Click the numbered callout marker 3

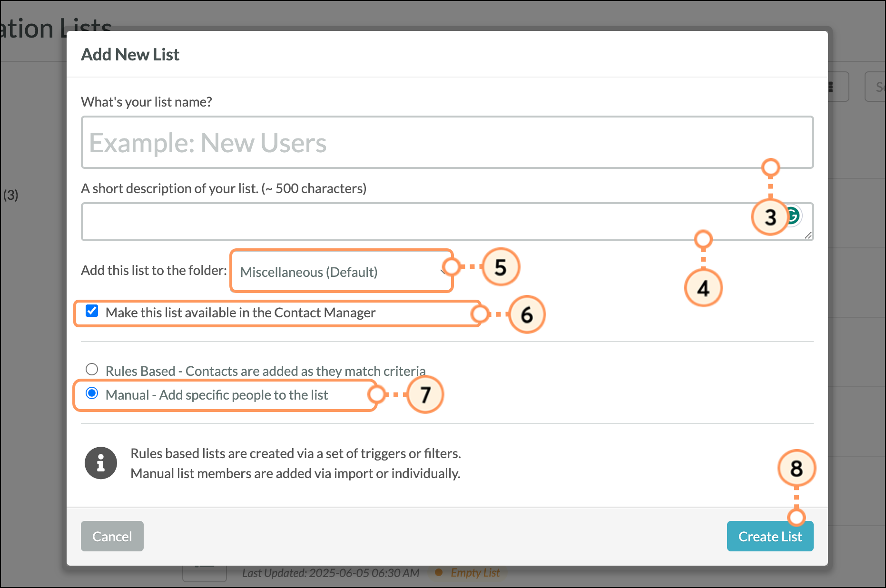click(x=770, y=217)
